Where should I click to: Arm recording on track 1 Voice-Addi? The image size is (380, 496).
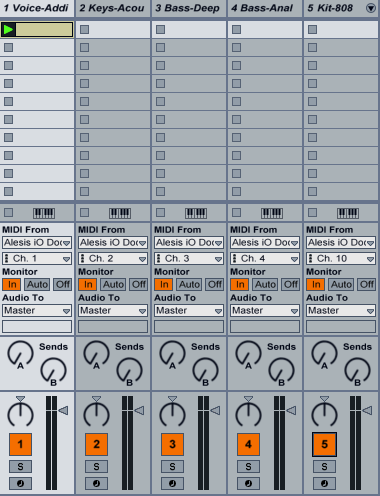20,483
